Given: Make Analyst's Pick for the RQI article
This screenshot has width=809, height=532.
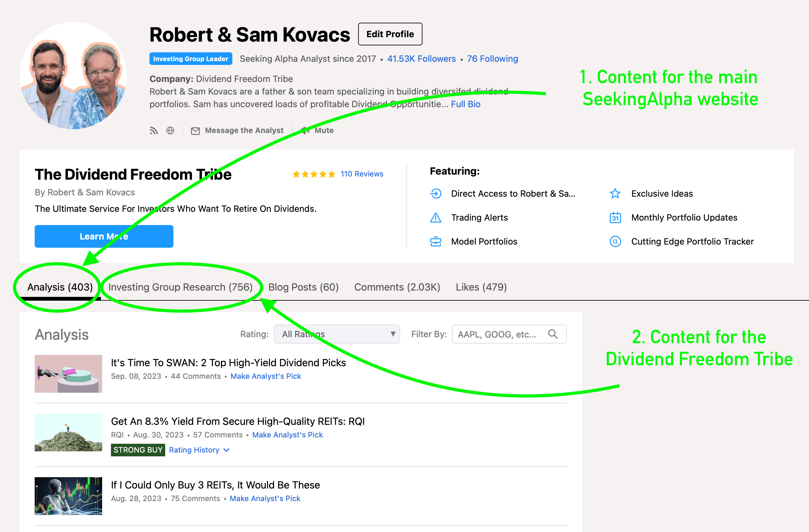Looking at the screenshot, I should [287, 435].
